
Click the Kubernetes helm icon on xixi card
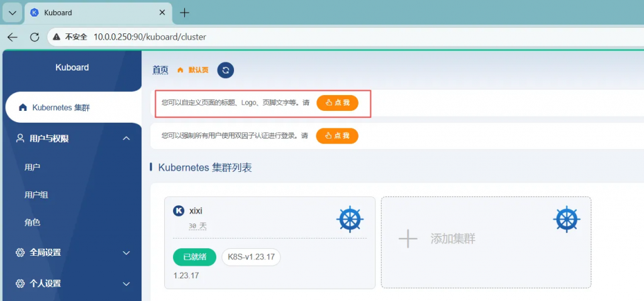pos(350,219)
